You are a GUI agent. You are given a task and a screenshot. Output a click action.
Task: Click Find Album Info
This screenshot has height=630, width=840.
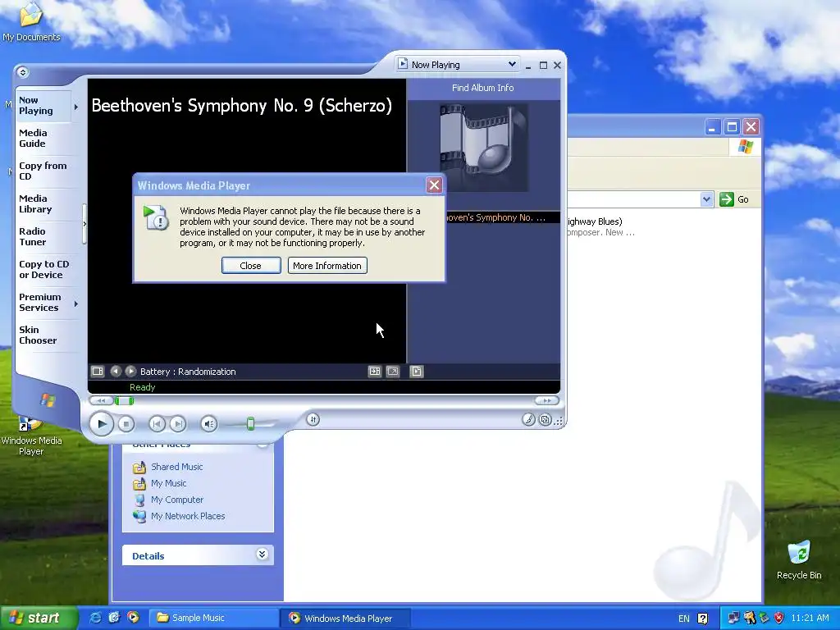point(482,88)
